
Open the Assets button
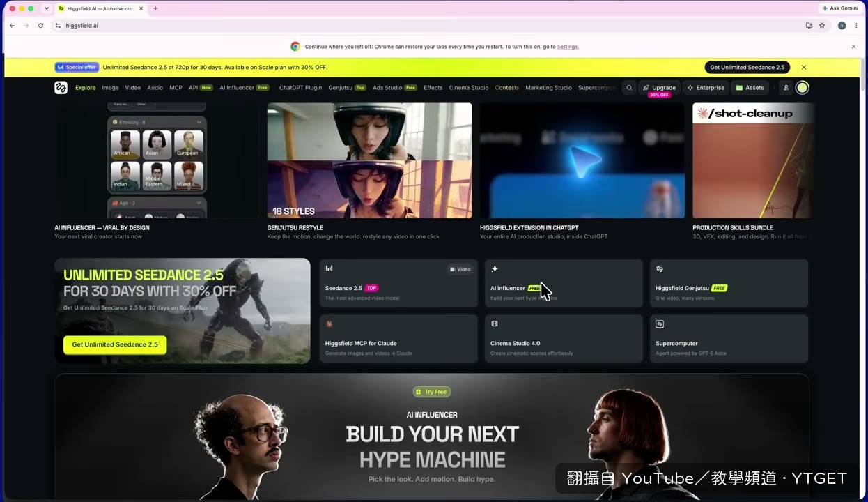(750, 88)
